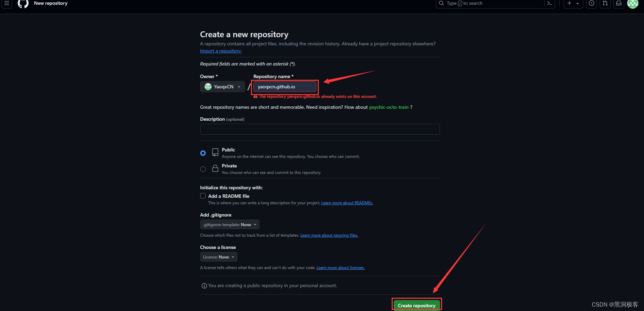The width and height of the screenshot is (644, 311).
Task: Open the .gitignore template dropdown
Action: [x=230, y=224]
